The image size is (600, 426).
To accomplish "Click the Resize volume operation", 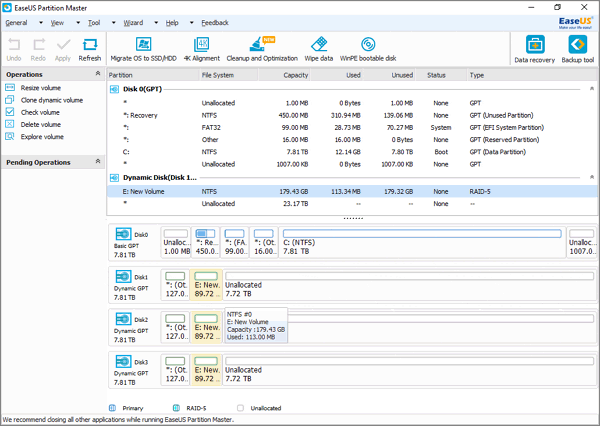I will 41,88.
